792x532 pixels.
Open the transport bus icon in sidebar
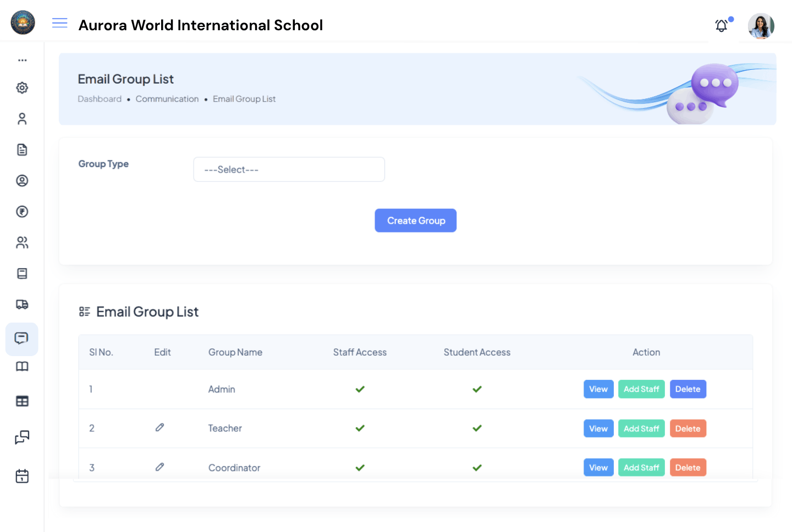pyautogui.click(x=22, y=304)
